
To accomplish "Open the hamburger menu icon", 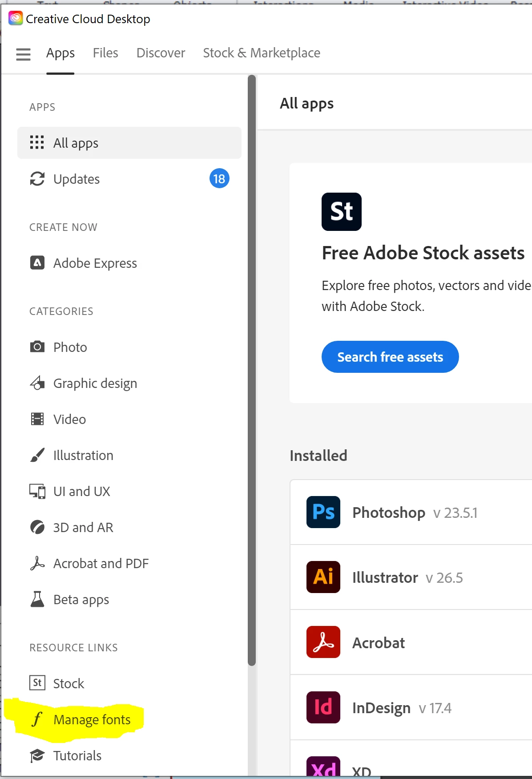I will [23, 54].
